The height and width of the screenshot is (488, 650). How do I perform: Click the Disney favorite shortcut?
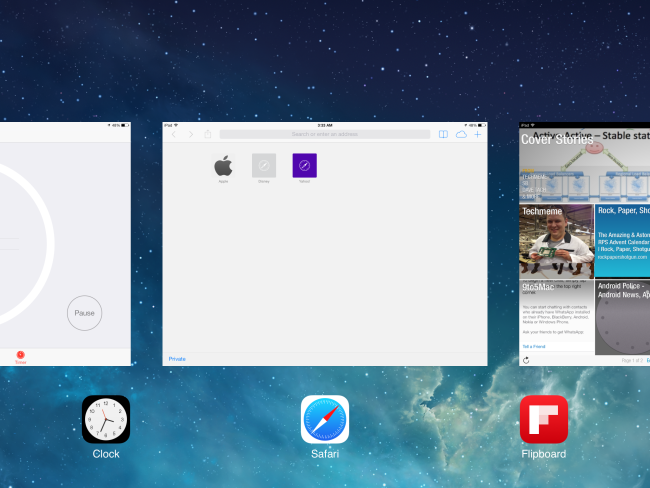pos(264,166)
